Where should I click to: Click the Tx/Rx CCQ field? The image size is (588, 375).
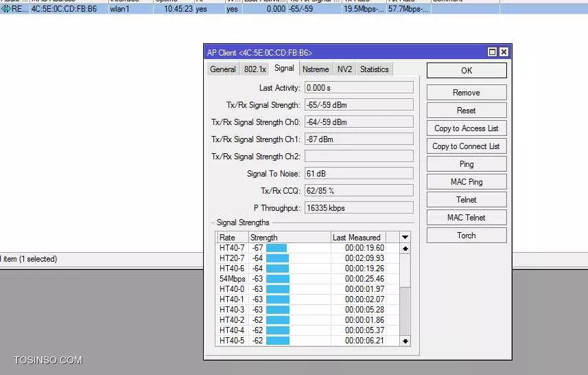[359, 191]
